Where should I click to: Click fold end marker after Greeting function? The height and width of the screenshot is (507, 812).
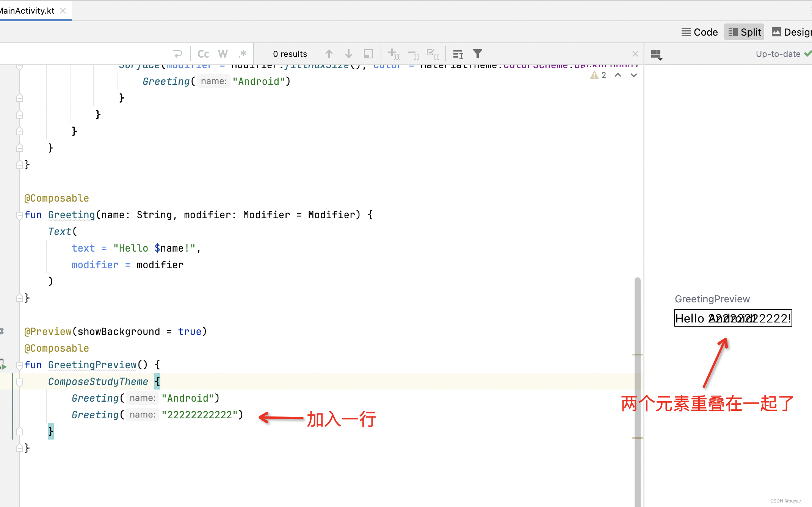pos(20,298)
